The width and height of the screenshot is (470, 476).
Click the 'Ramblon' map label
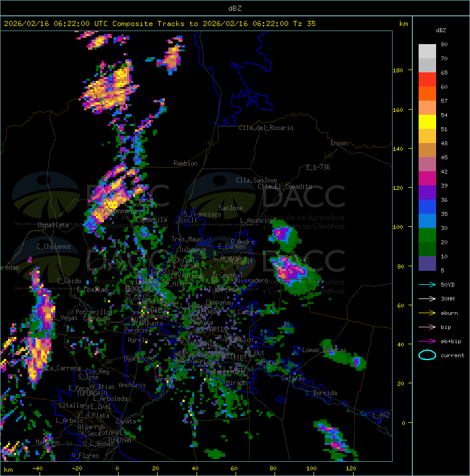click(x=185, y=163)
